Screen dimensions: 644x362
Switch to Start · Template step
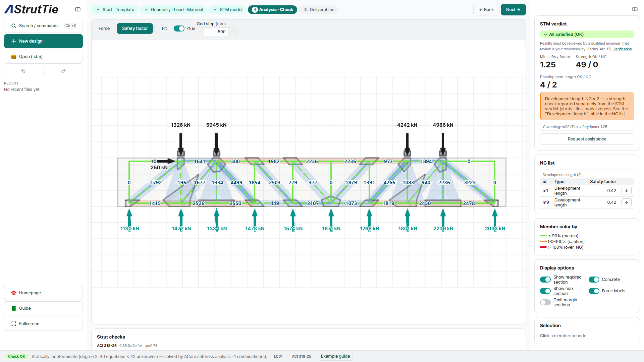pos(115,10)
